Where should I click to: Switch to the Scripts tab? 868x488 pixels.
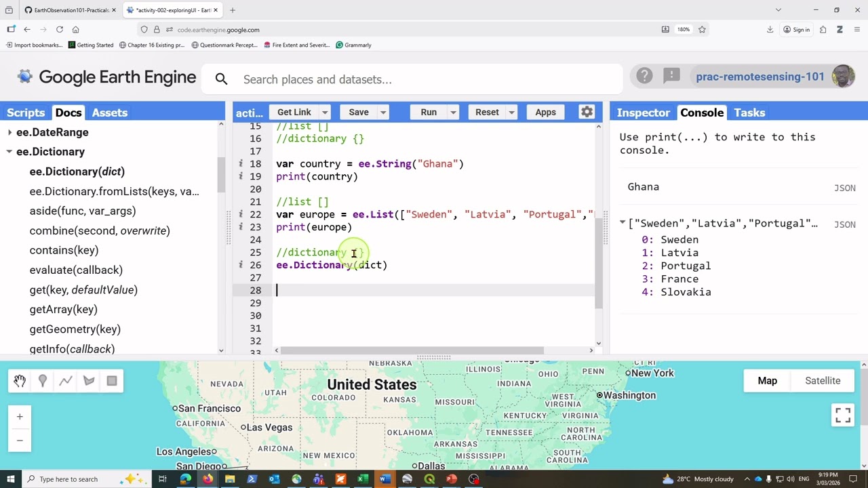pyautogui.click(x=26, y=113)
